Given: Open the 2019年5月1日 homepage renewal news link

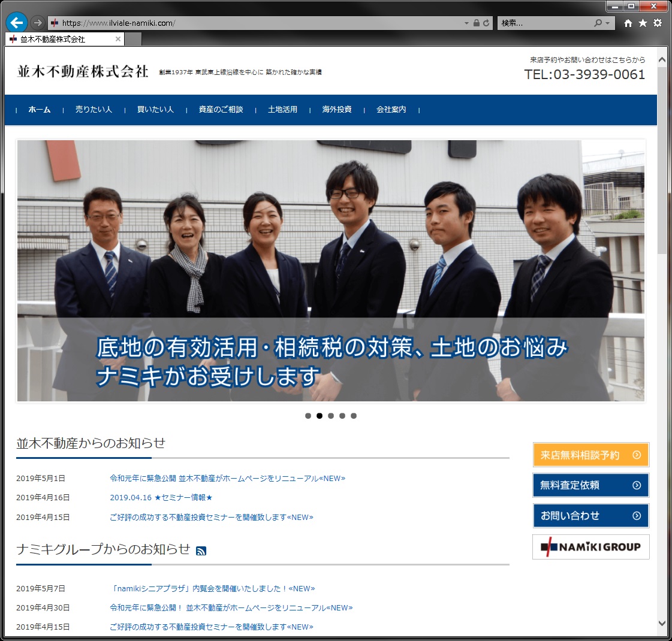Looking at the screenshot, I should pyautogui.click(x=228, y=478).
